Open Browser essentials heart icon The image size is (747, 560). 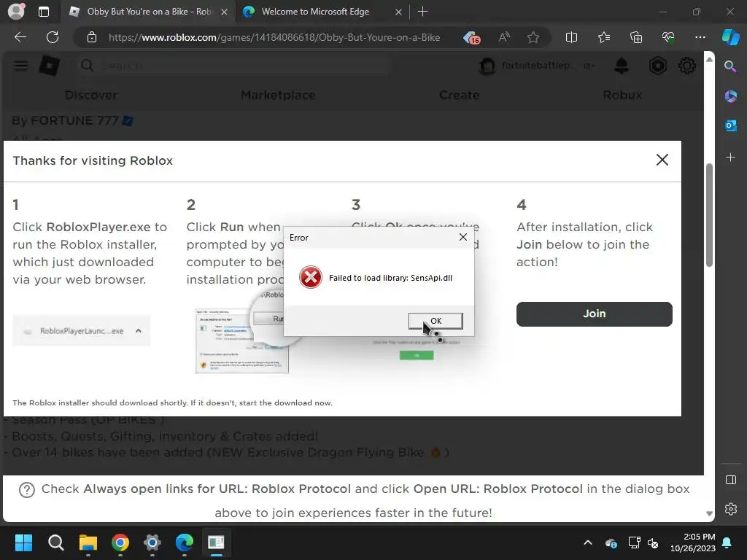coord(668,37)
